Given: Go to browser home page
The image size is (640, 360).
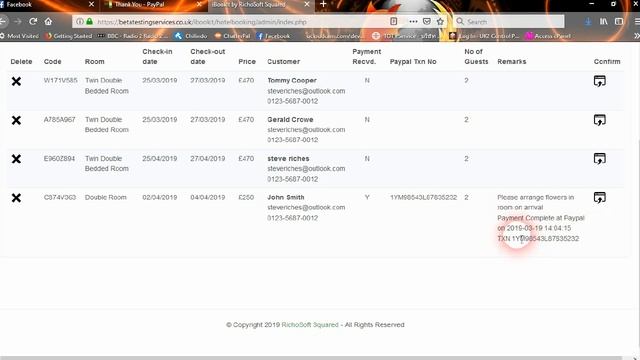Looking at the screenshot, I should (48, 22).
